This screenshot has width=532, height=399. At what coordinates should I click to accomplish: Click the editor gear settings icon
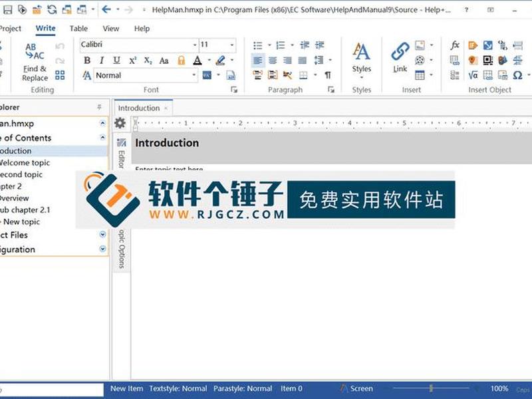120,123
